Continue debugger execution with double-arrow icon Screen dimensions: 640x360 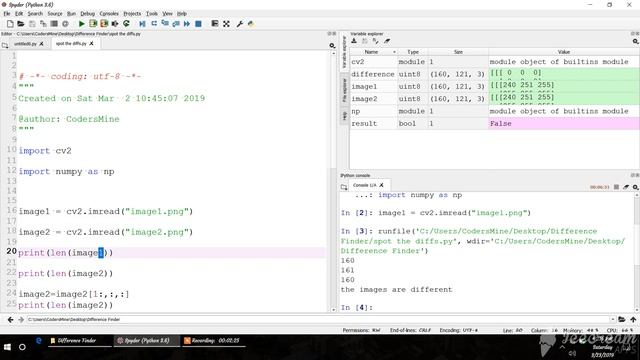pyautogui.click(x=187, y=24)
